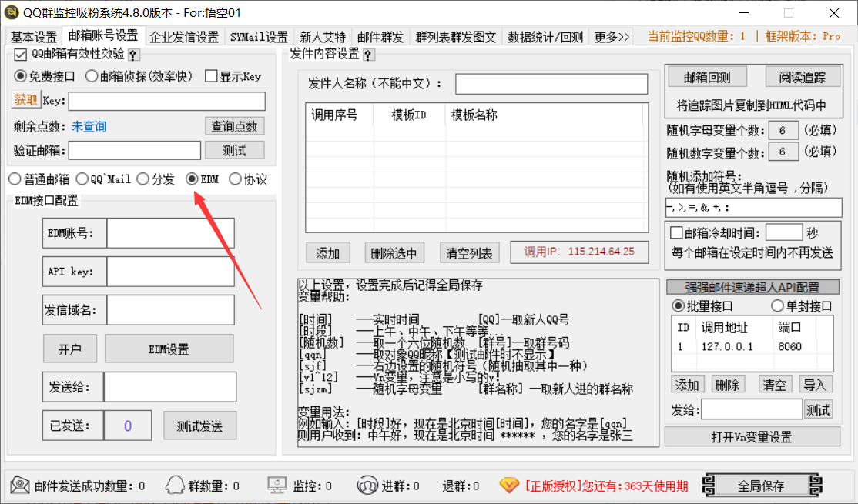Toggle the QQ邮箱有效性效验 checkbox

point(20,54)
